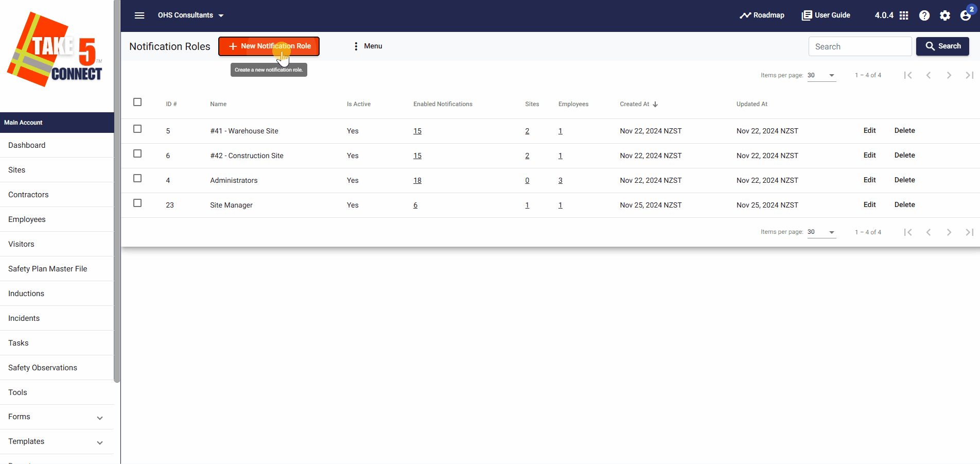Select the #41 - Warehouse Site row checkbox
The image size is (980, 464).
137,129
